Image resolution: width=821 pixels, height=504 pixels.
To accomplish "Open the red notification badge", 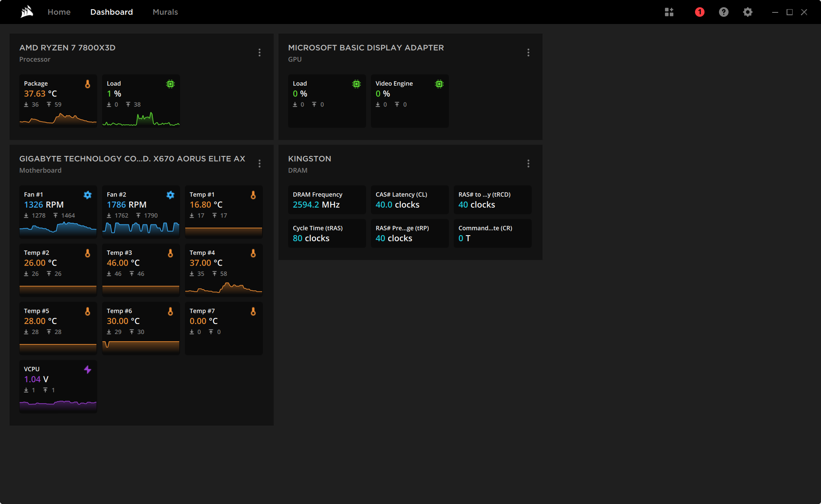I will click(700, 12).
